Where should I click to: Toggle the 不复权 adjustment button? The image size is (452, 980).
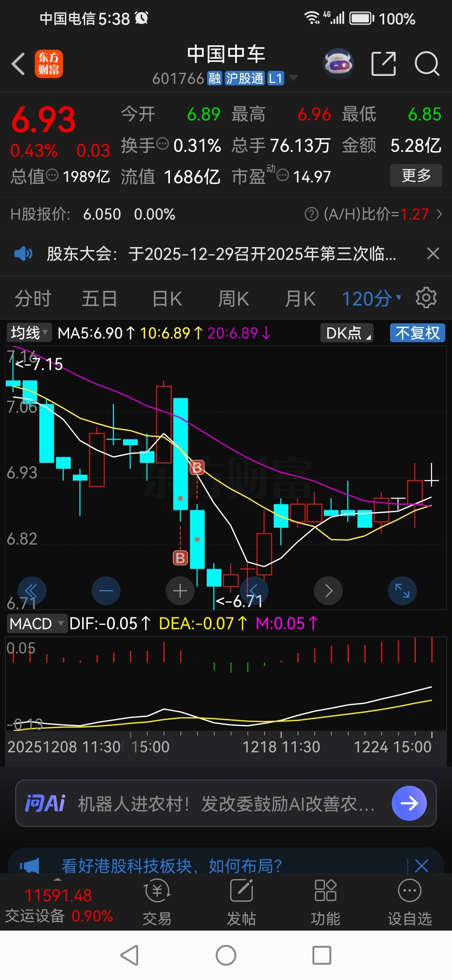tap(417, 333)
